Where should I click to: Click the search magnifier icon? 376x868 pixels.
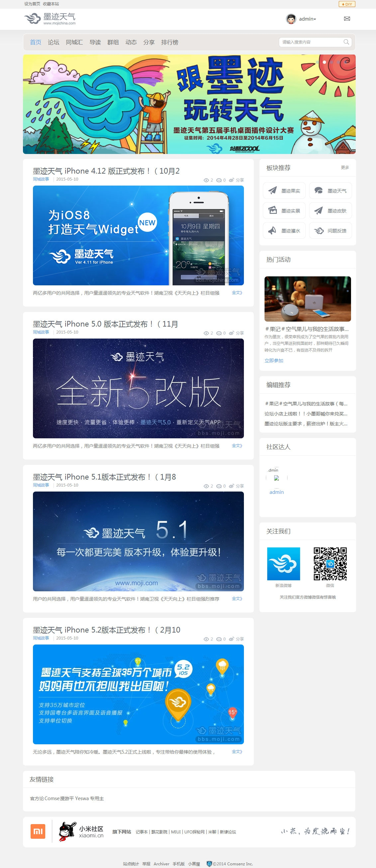(346, 42)
